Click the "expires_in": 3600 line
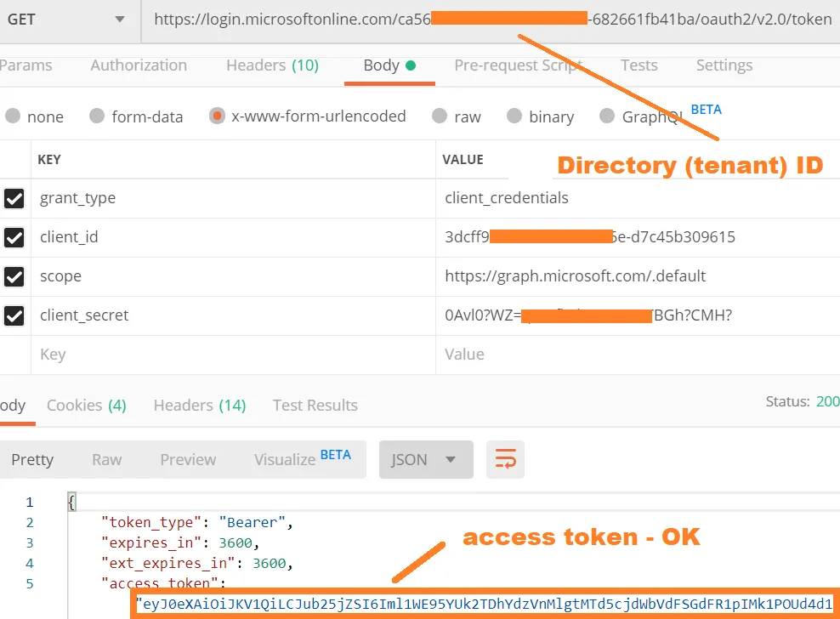The height and width of the screenshot is (619, 840). point(180,542)
